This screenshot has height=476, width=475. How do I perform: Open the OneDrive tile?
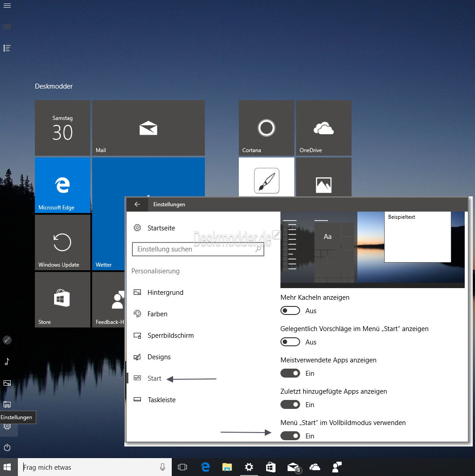pyautogui.click(x=323, y=128)
